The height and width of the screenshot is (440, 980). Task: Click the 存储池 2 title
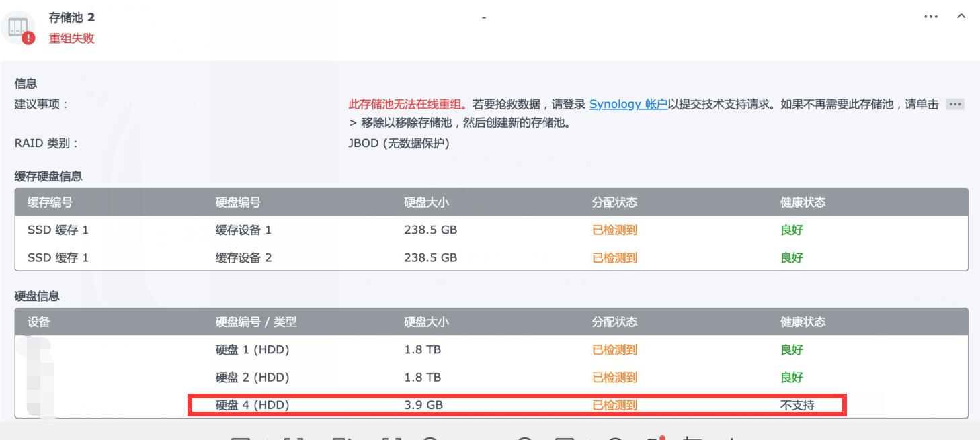tap(71, 17)
